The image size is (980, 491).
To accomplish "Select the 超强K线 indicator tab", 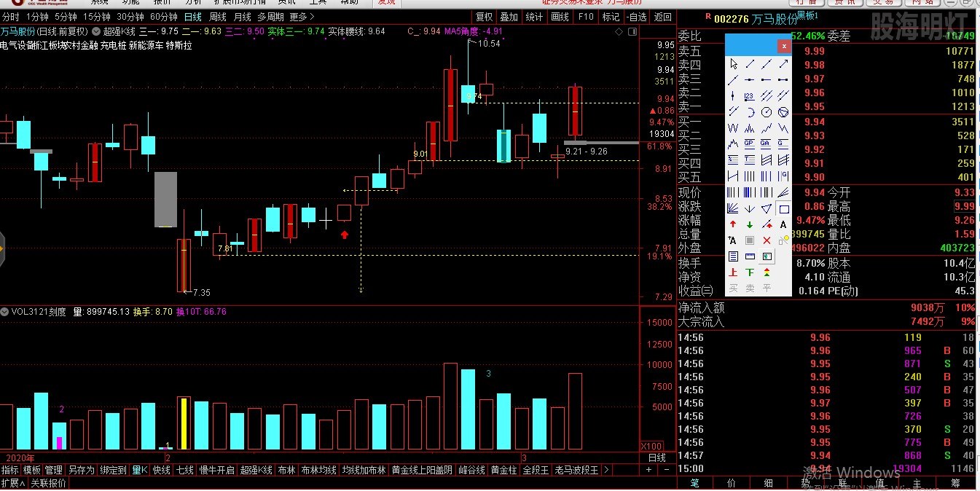I will coord(256,470).
